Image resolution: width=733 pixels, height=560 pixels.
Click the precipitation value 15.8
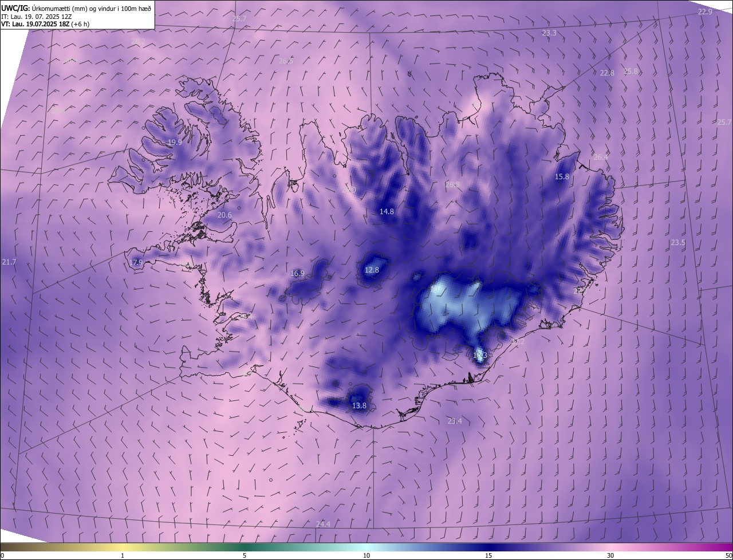[x=562, y=177]
